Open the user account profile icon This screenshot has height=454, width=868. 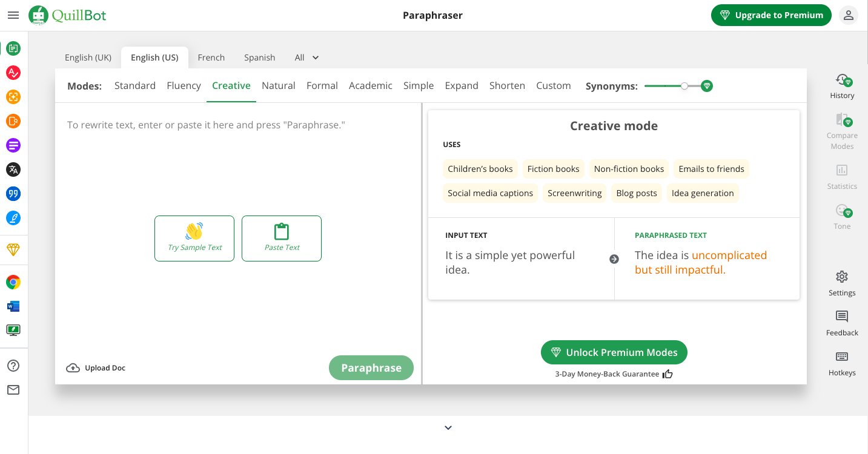click(848, 15)
